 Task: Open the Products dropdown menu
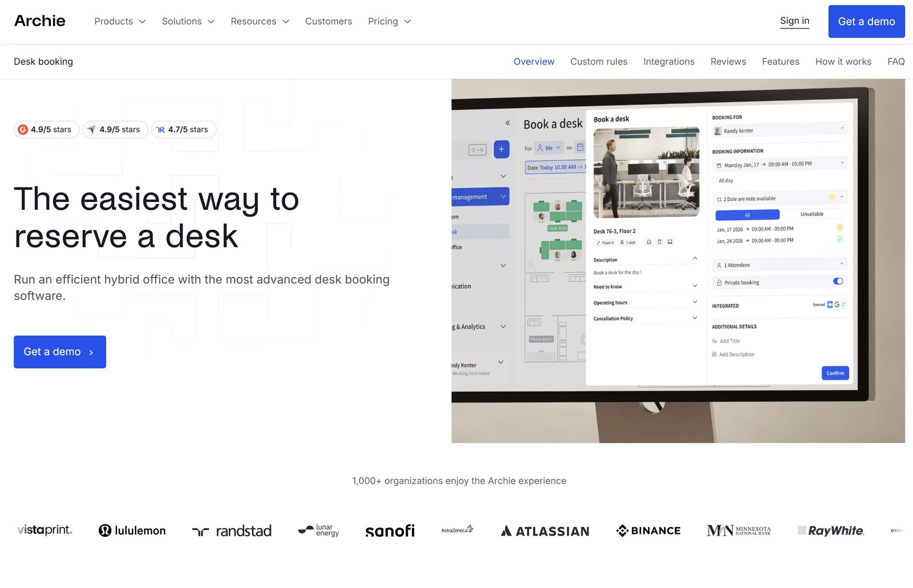point(120,21)
